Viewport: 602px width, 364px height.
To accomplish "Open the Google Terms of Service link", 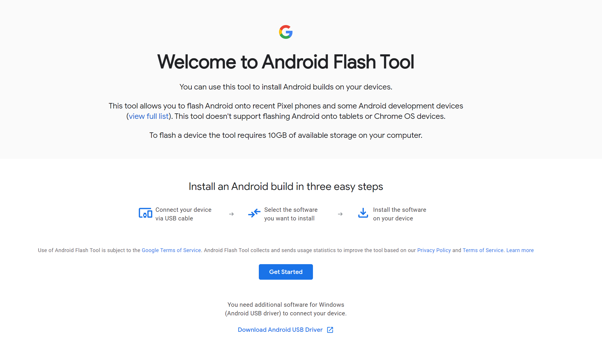I will (171, 250).
